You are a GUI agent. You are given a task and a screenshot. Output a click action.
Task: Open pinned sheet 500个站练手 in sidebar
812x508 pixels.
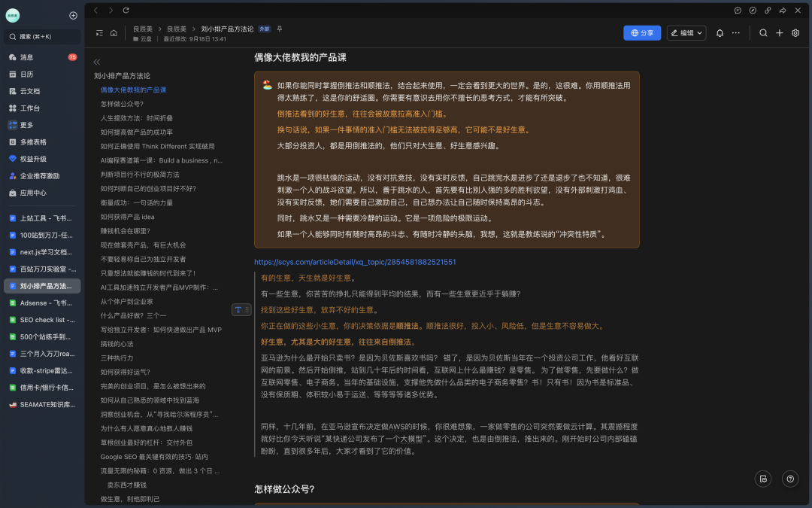[x=42, y=337]
